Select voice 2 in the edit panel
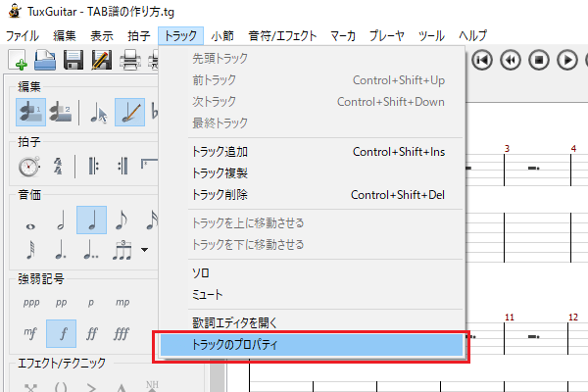 click(x=61, y=112)
